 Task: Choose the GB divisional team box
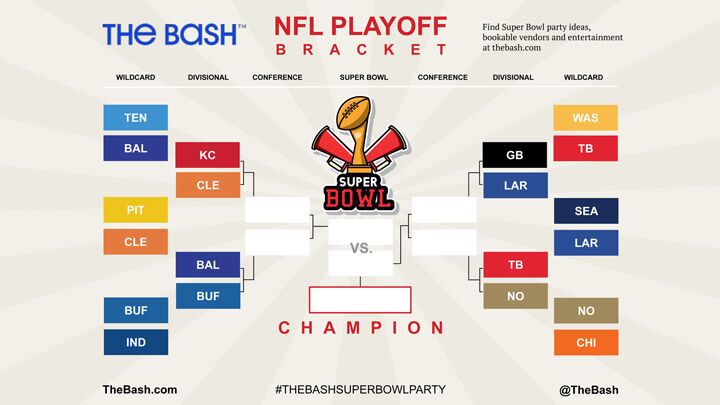515,155
